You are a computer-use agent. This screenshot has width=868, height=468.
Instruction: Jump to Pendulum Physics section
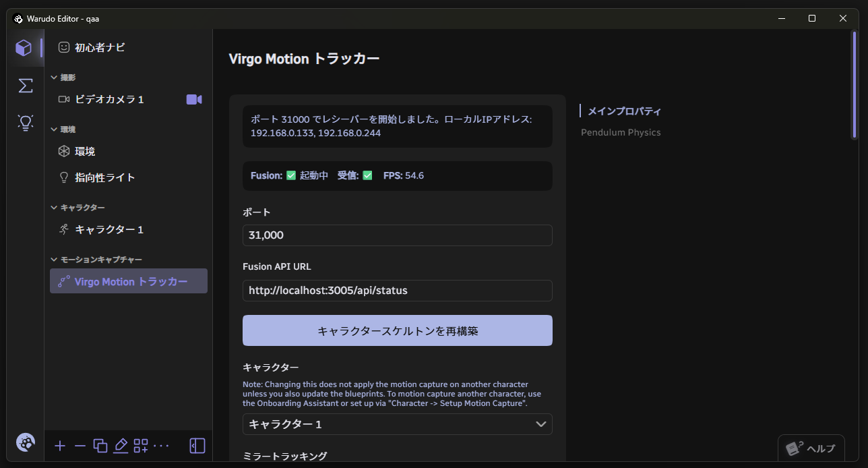point(621,133)
